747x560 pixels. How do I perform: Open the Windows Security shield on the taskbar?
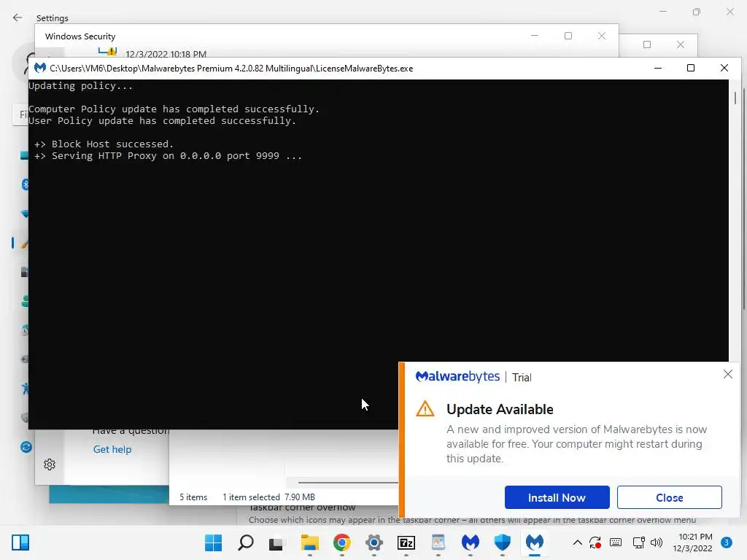[x=502, y=542]
